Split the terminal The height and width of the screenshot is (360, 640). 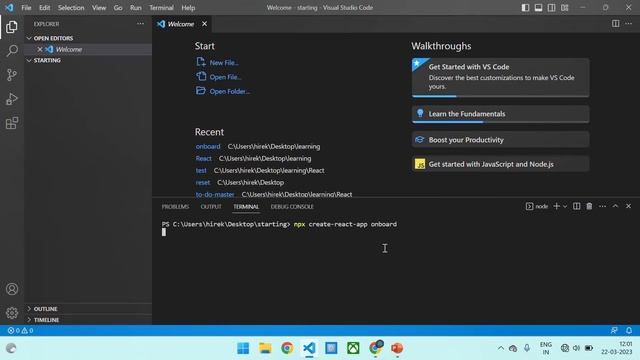point(576,207)
